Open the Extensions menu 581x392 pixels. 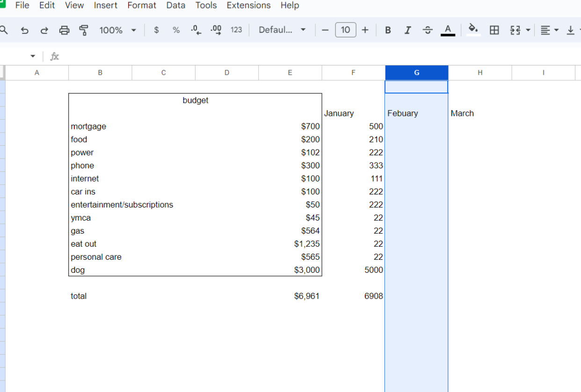pos(248,6)
